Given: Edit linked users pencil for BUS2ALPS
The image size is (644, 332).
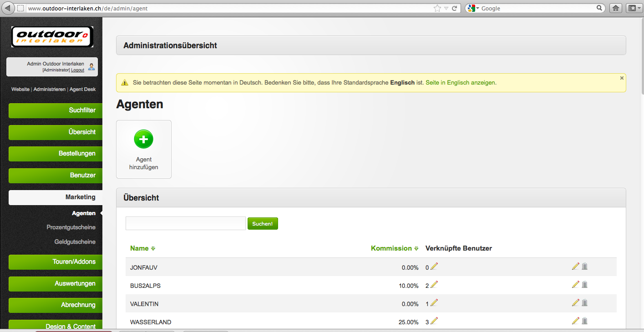Looking at the screenshot, I should click(434, 285).
